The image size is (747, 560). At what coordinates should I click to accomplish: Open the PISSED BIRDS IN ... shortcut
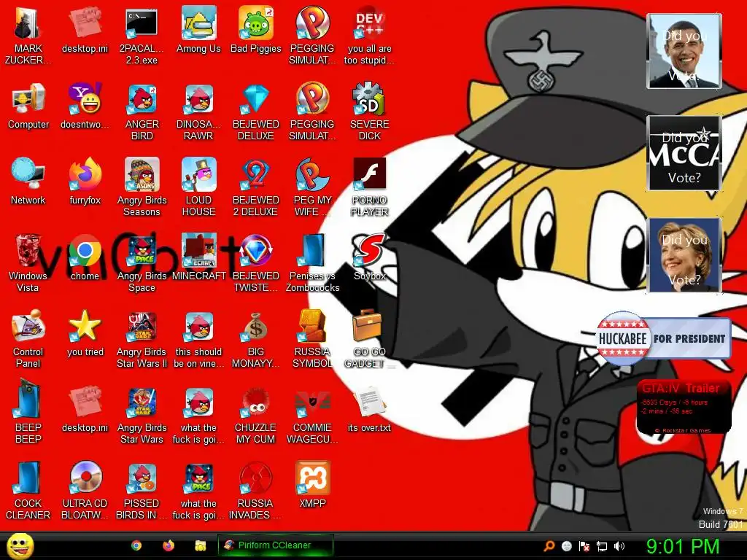142,490
